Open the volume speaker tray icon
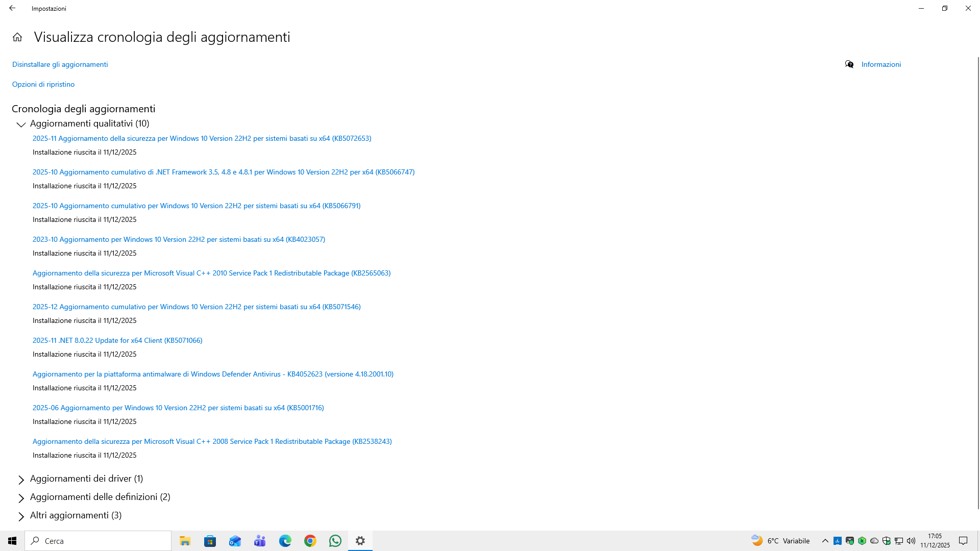Screen dimensions: 980x551 (911, 541)
